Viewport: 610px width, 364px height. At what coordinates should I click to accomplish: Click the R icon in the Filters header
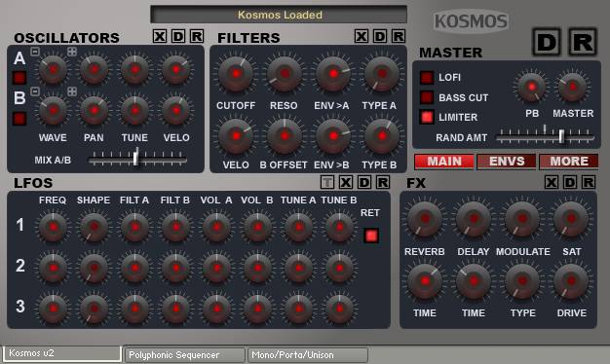pos(399,36)
